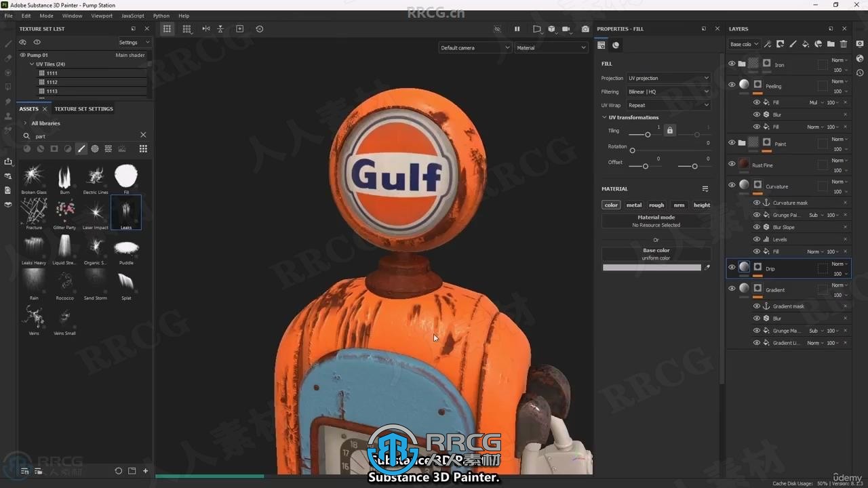Open the UV Wrap Repeat dropdown
868x488 pixels.
click(x=668, y=105)
